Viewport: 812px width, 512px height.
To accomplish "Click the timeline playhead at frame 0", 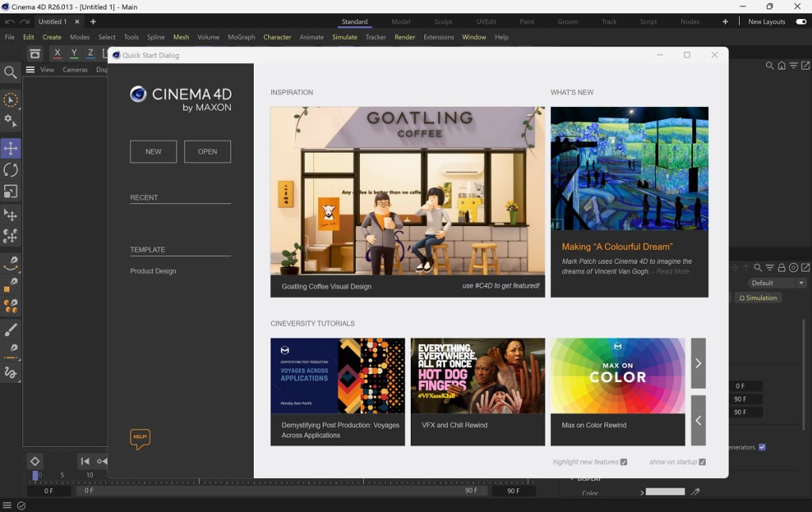I will (35, 476).
